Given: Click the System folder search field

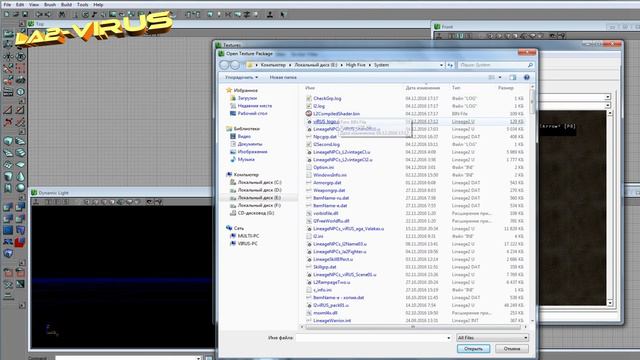Looking at the screenshot, I should pos(495,65).
